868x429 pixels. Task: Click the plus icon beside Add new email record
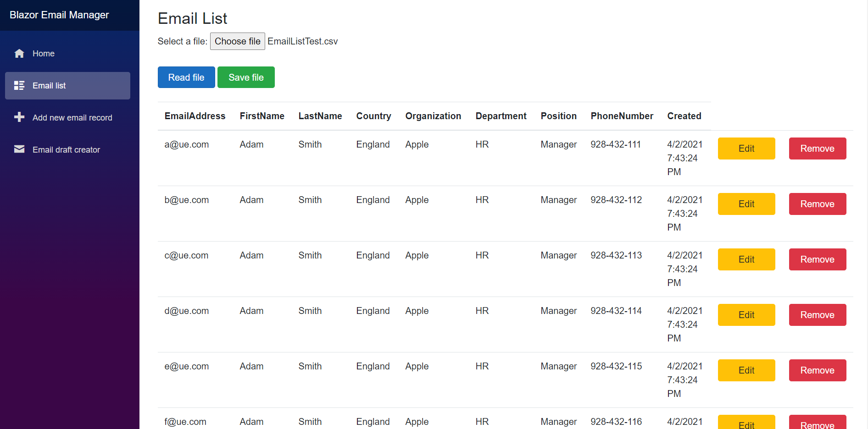(x=19, y=117)
